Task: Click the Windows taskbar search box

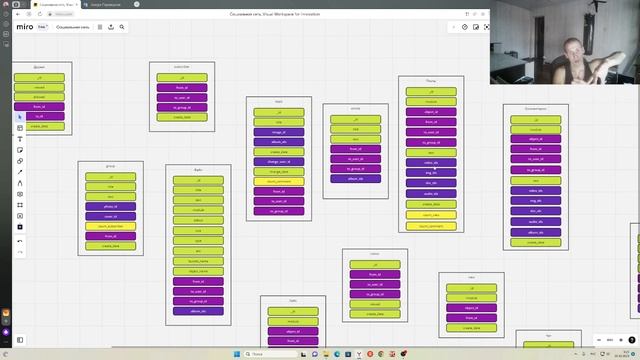Action: pyautogui.click(x=271, y=354)
